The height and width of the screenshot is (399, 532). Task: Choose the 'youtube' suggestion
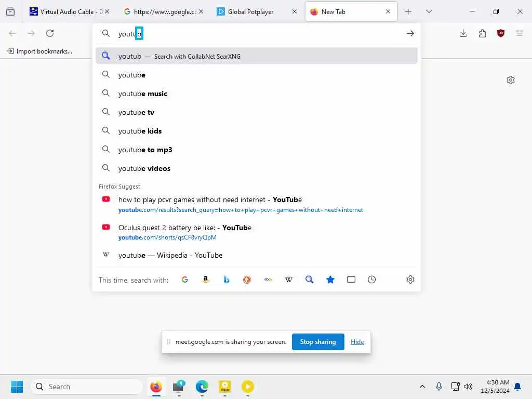click(256, 75)
